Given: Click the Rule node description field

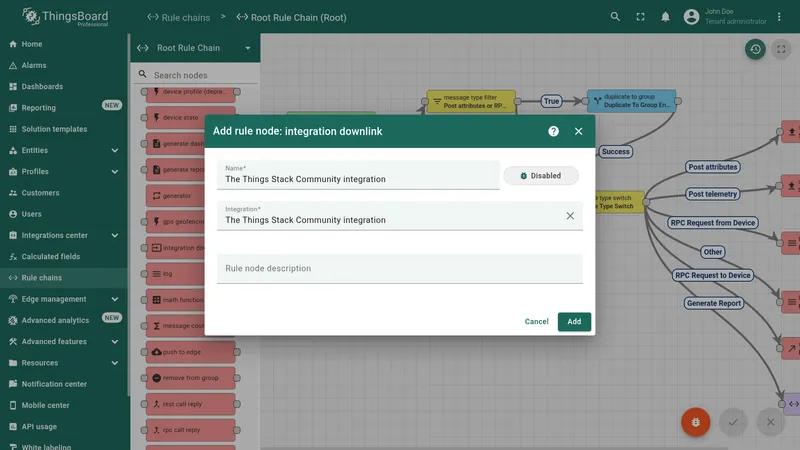Looking at the screenshot, I should point(399,268).
